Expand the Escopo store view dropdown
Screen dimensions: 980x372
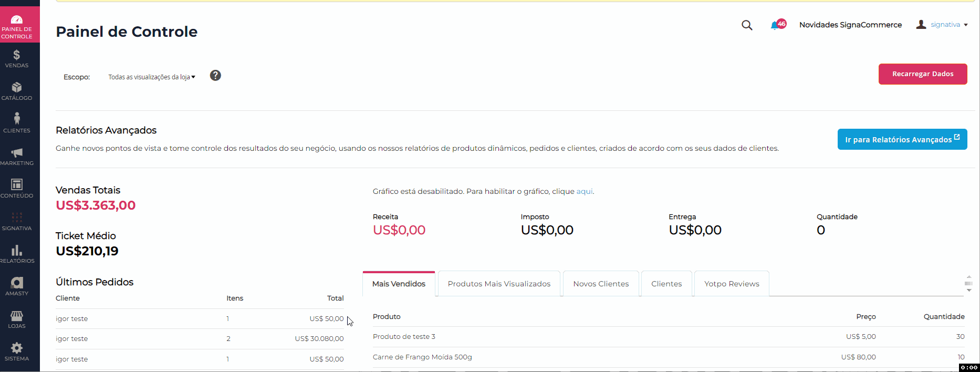(x=151, y=77)
